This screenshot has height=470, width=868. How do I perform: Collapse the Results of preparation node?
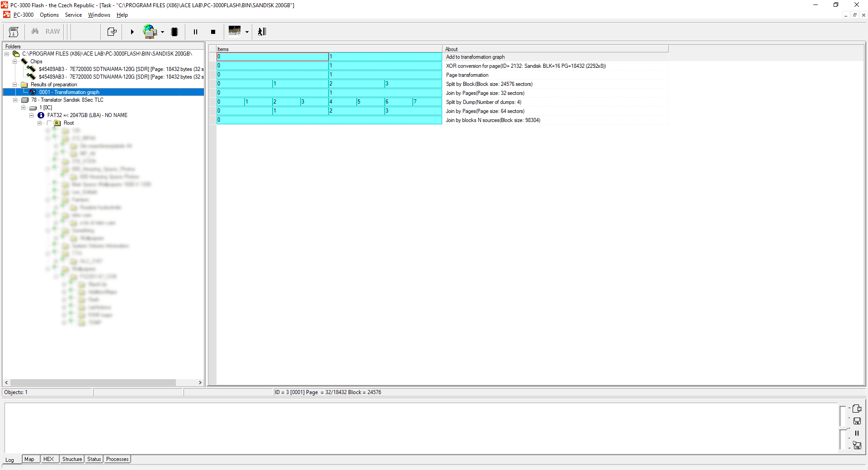pos(15,85)
